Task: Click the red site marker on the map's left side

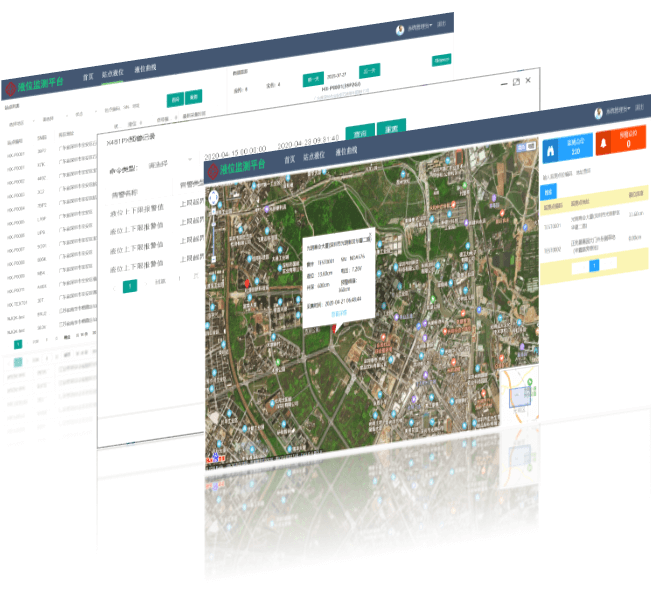Action: [x=247, y=284]
